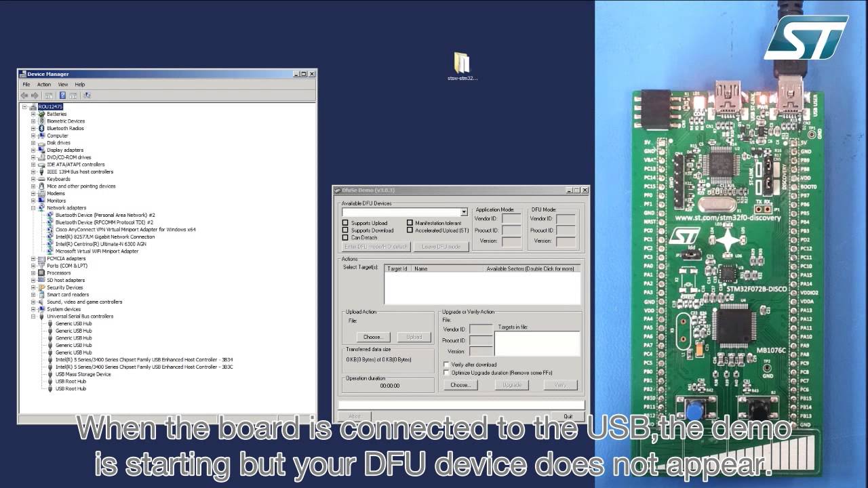Select the Display adapters category icon
The width and height of the screenshot is (868, 488).
coord(41,150)
